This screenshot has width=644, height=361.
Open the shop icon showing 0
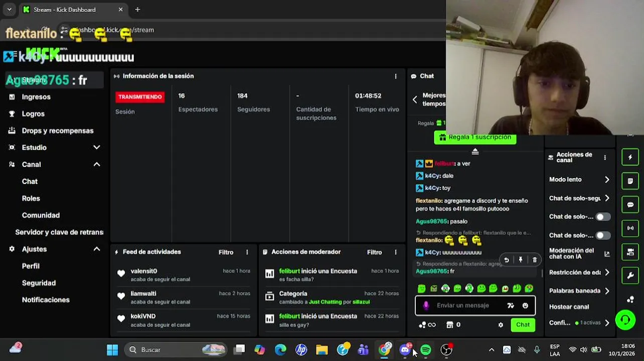[x=453, y=325]
